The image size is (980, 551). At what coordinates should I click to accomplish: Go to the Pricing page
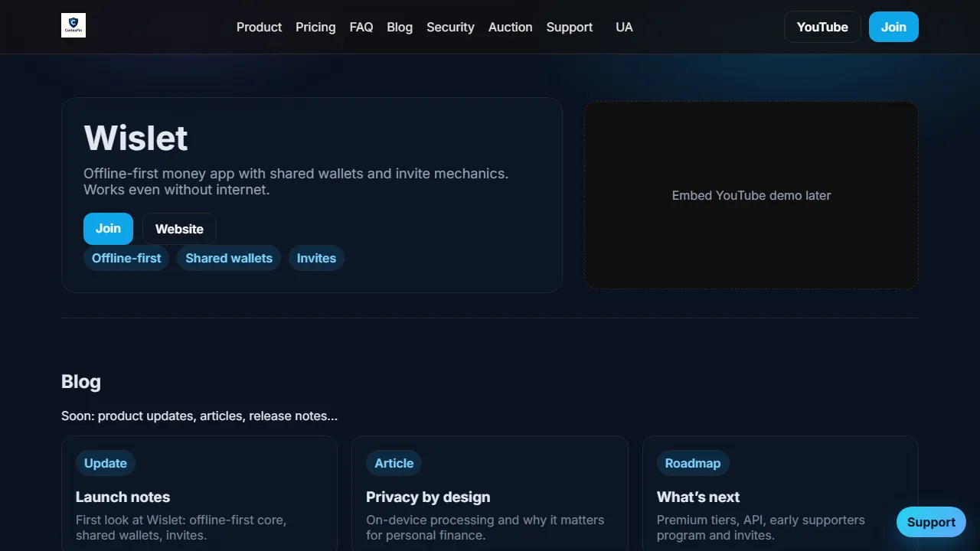click(315, 27)
